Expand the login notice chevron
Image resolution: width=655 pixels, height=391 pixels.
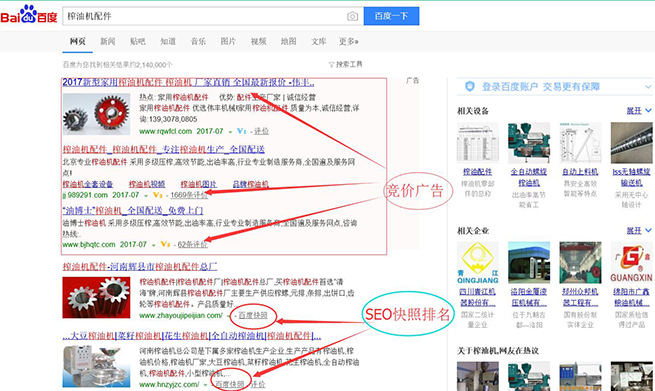point(648,87)
